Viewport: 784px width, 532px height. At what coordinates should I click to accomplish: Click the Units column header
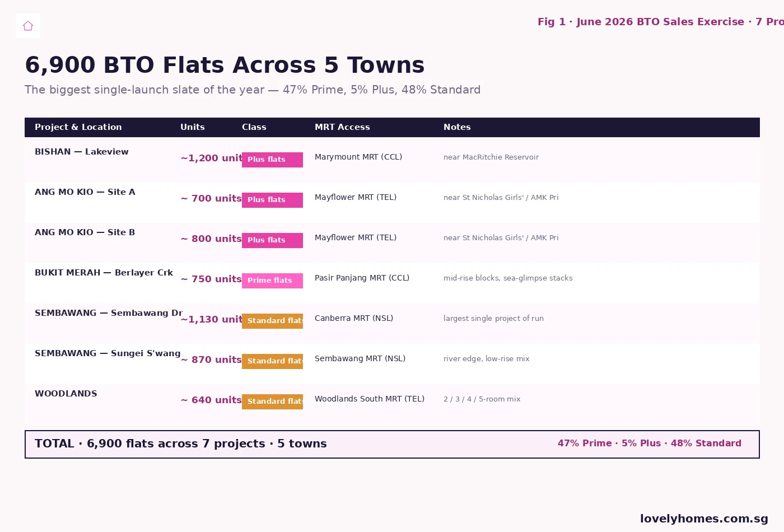click(193, 127)
